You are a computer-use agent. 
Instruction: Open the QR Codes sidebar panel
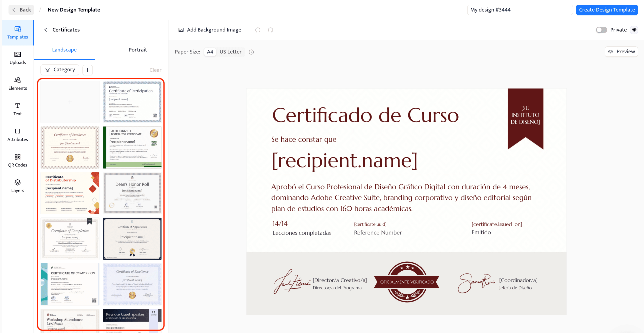(x=17, y=160)
